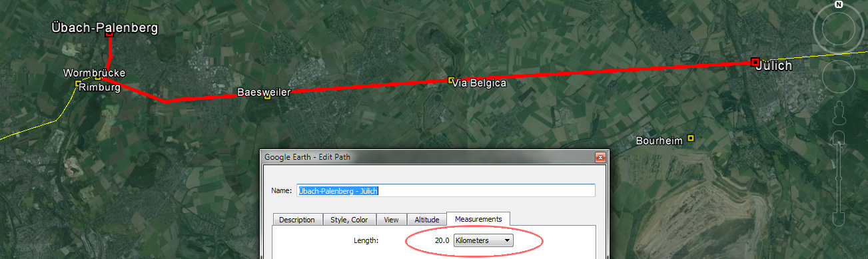
Task: Close the Edit Path dialog
Action: click(x=600, y=157)
